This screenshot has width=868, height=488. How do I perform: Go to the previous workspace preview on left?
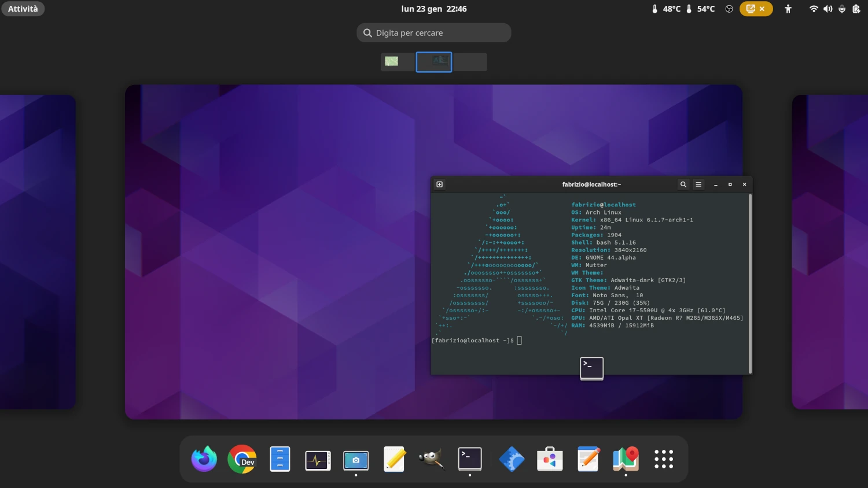38,252
